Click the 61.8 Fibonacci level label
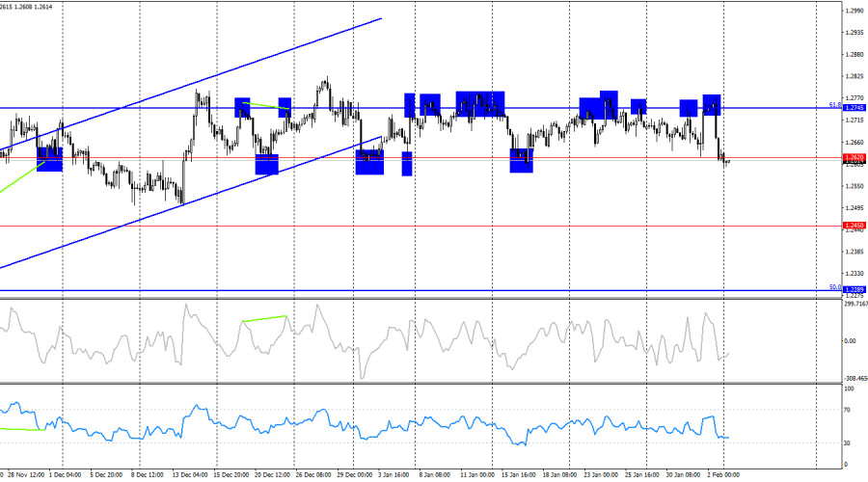The image size is (868, 482). pos(835,104)
